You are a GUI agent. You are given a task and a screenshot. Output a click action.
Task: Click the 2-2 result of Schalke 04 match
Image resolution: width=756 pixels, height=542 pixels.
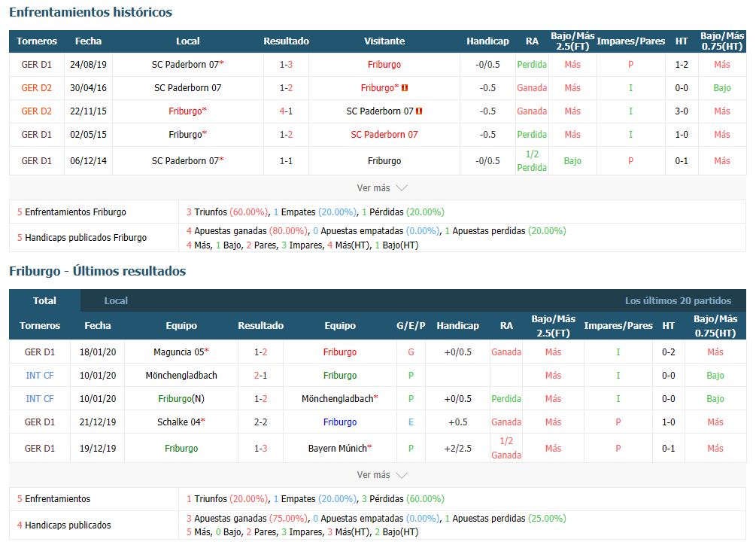261,422
